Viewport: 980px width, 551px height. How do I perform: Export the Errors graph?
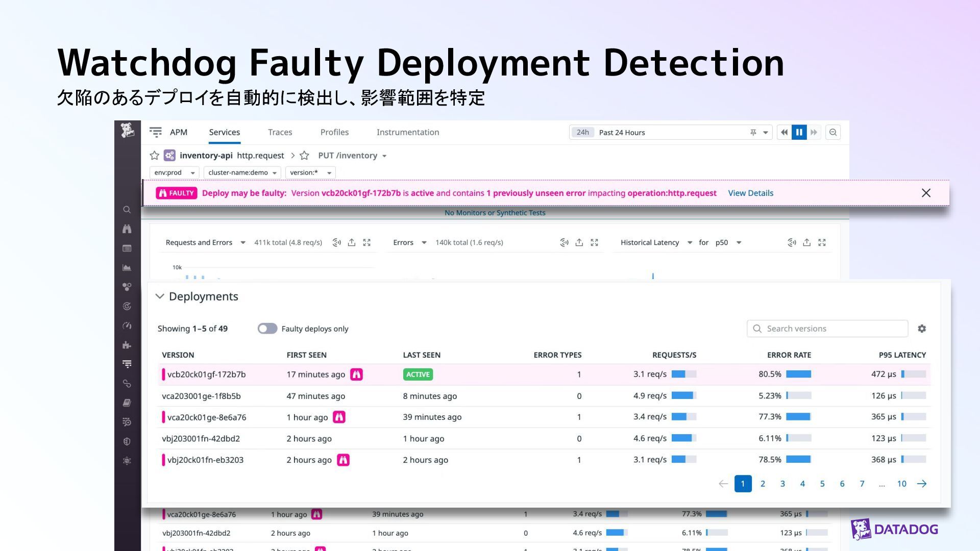pos(579,242)
